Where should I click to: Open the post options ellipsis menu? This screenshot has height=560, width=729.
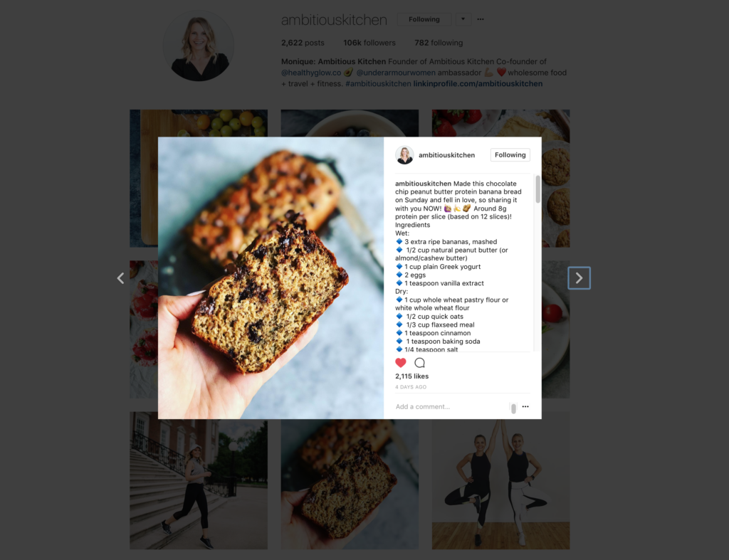coord(525,406)
